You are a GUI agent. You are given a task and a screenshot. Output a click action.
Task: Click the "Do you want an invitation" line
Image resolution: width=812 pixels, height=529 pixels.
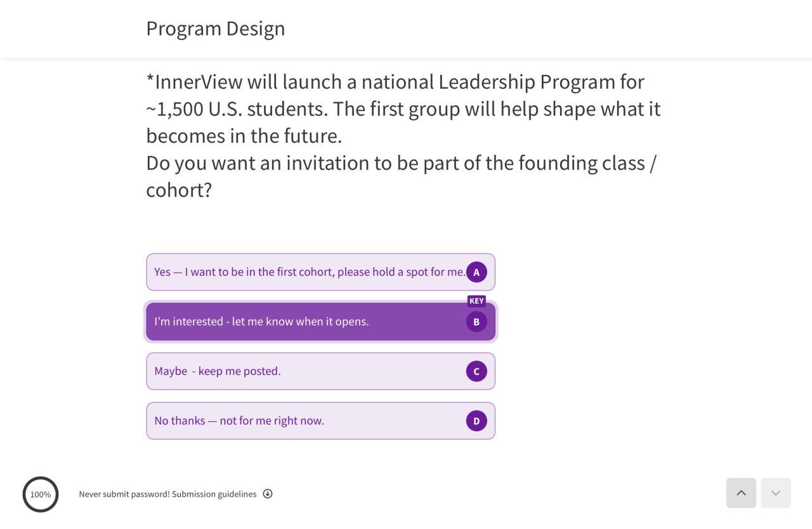[401, 163]
